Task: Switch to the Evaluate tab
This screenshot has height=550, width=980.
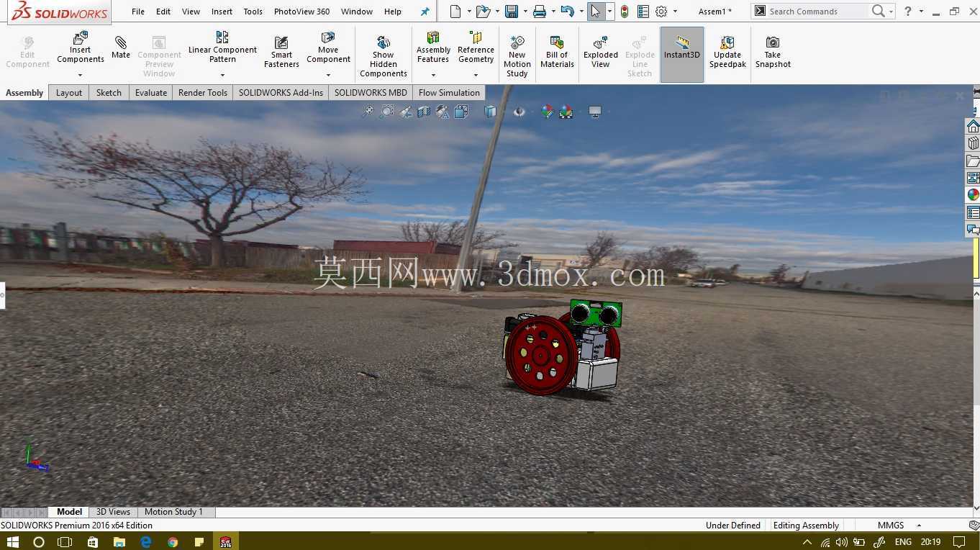Action: tap(151, 93)
